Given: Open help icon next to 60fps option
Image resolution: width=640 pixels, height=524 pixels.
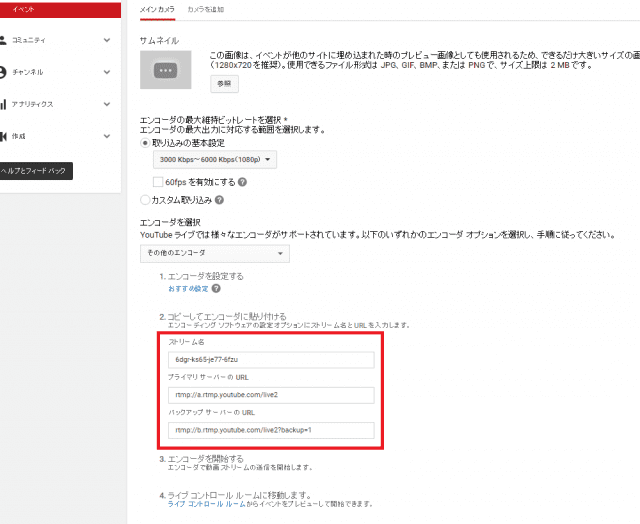Looking at the screenshot, I should (242, 182).
